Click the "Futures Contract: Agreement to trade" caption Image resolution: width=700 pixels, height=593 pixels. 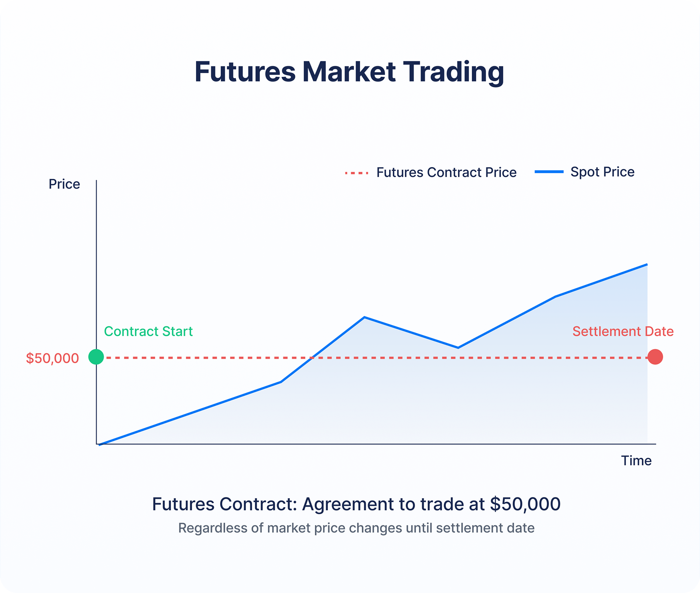pyautogui.click(x=356, y=504)
